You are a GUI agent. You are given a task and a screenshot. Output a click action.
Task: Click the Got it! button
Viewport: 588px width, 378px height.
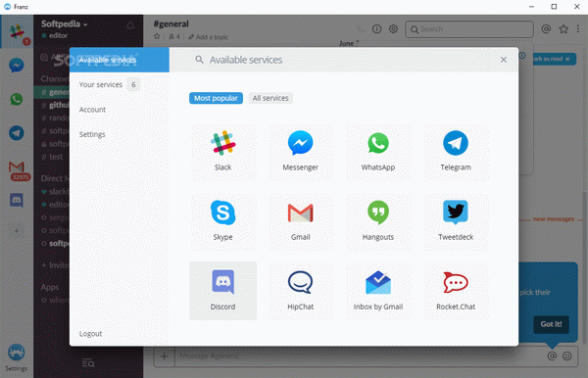point(551,324)
